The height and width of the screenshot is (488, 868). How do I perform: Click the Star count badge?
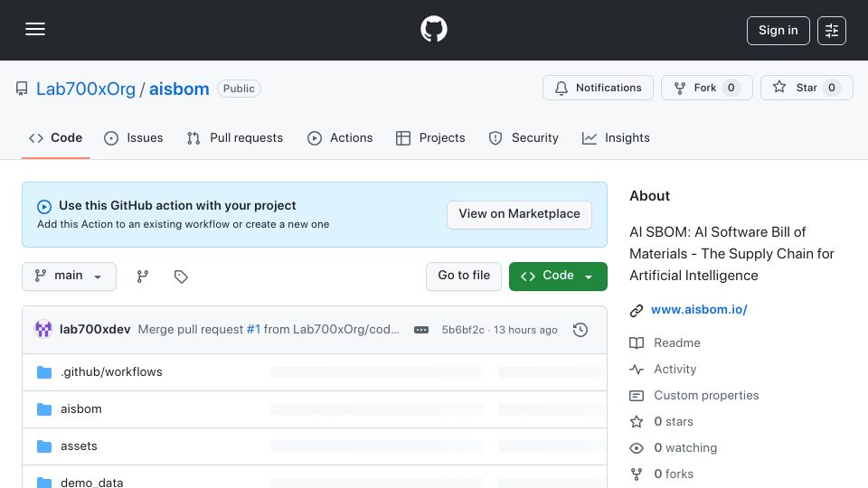tap(832, 88)
